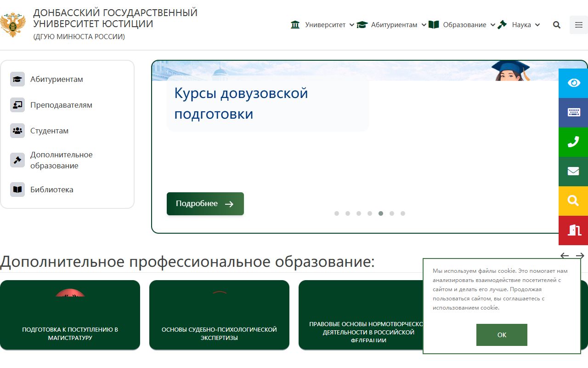588x368 pixels.
Task: Select the sixth carousel dot
Action: 392,213
